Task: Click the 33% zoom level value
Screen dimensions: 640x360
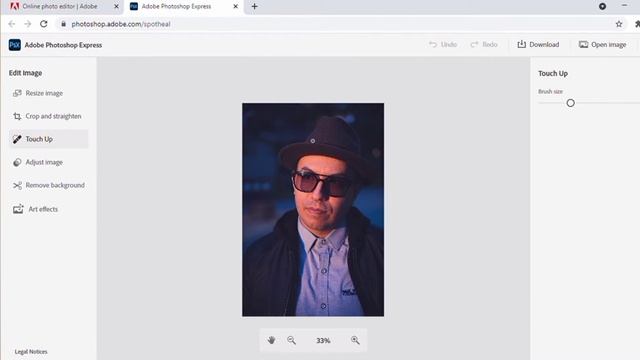Action: [x=323, y=340]
